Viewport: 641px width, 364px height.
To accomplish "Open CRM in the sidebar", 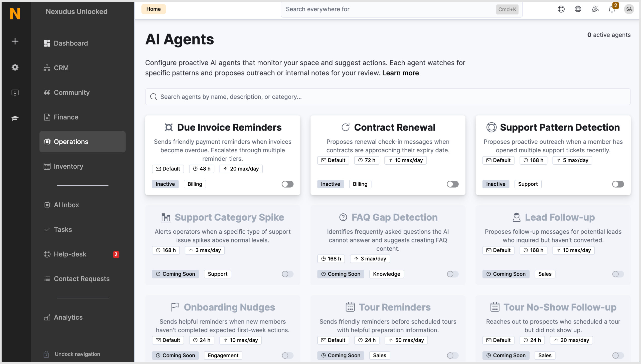I will click(x=82, y=68).
